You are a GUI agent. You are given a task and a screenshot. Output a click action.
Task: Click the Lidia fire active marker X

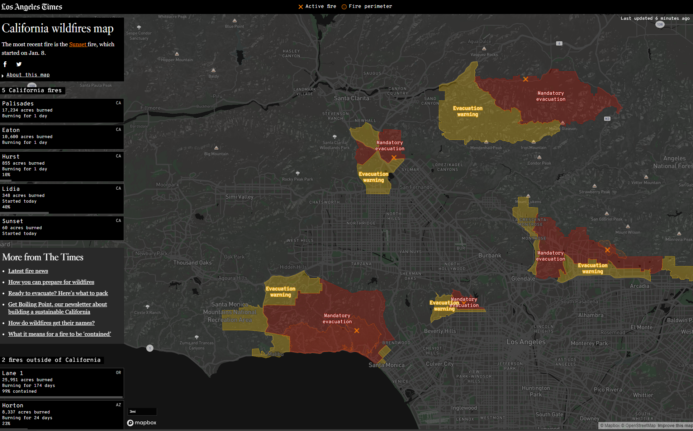point(526,78)
